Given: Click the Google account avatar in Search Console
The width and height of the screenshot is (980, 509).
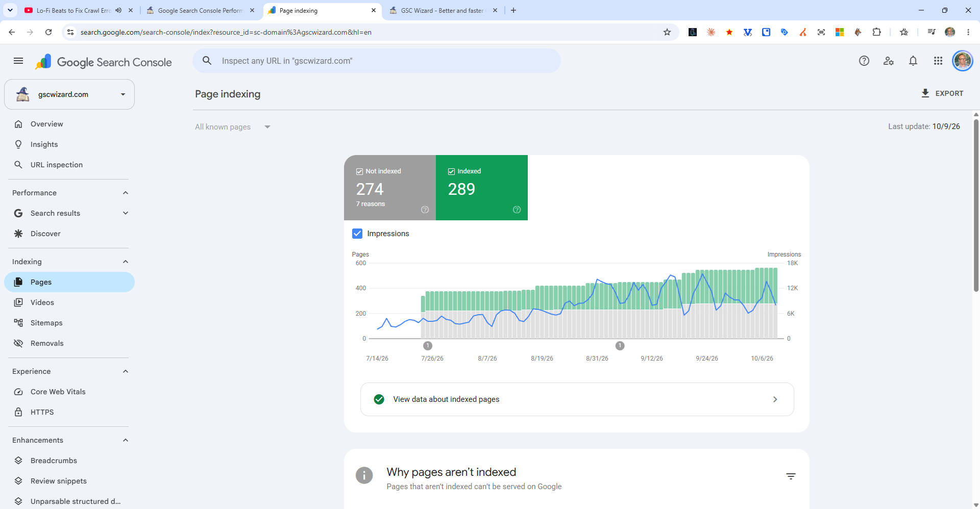Looking at the screenshot, I should pyautogui.click(x=963, y=61).
